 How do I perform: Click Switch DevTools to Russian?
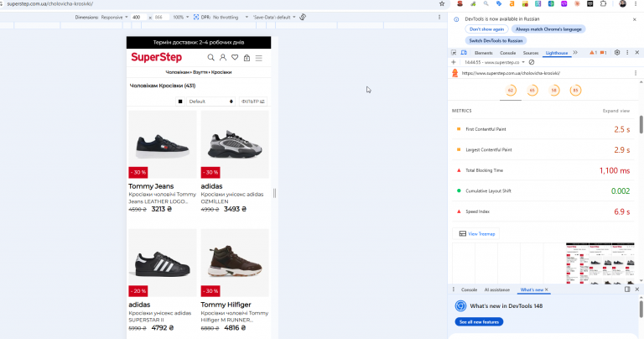[x=496, y=40]
